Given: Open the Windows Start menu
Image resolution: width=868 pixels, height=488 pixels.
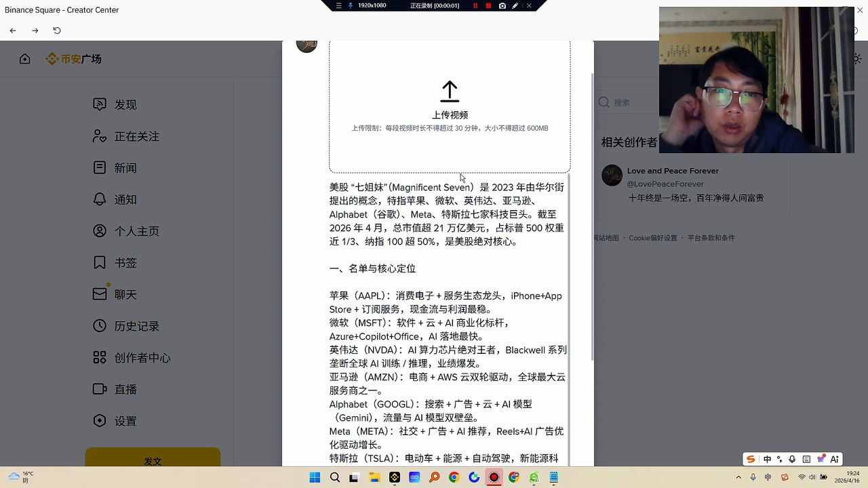Looking at the screenshot, I should click(x=315, y=478).
